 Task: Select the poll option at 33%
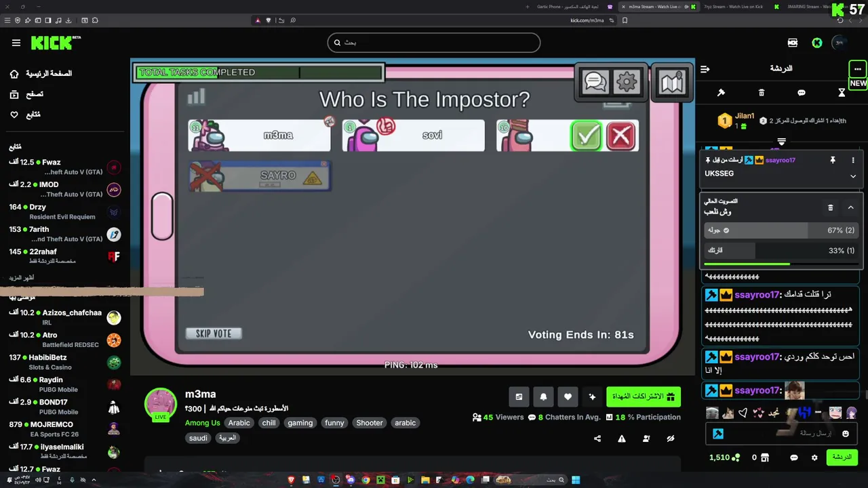coord(781,250)
